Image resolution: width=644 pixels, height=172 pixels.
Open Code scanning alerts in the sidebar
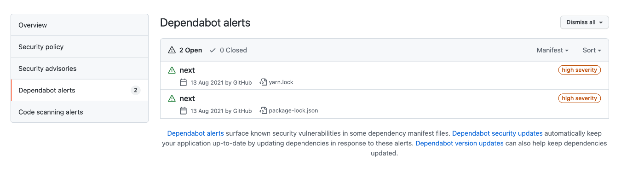click(x=80, y=112)
